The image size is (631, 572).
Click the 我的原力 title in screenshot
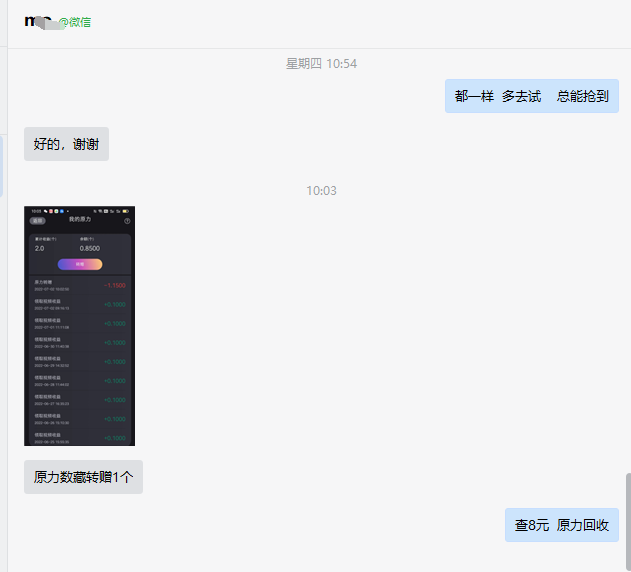pyautogui.click(x=79, y=220)
